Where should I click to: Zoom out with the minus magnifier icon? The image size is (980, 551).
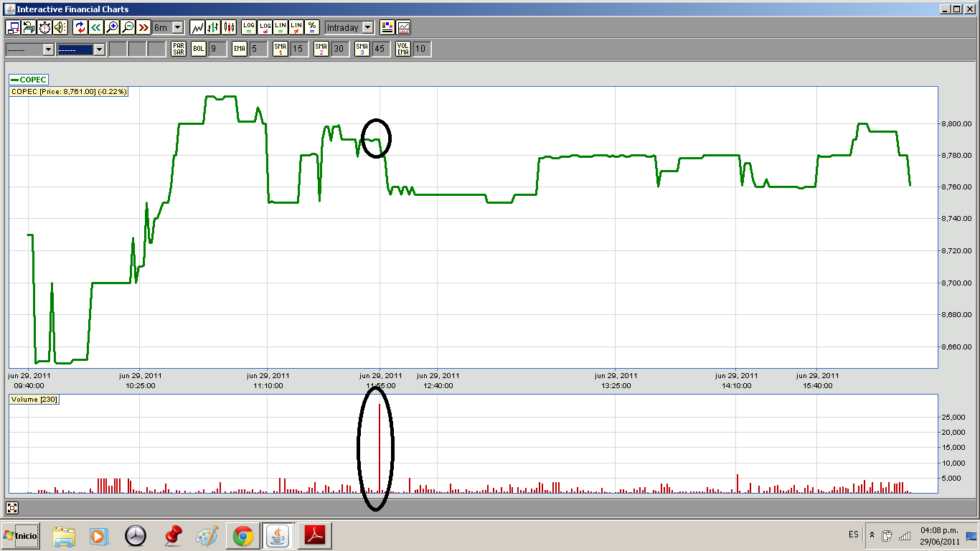128,27
